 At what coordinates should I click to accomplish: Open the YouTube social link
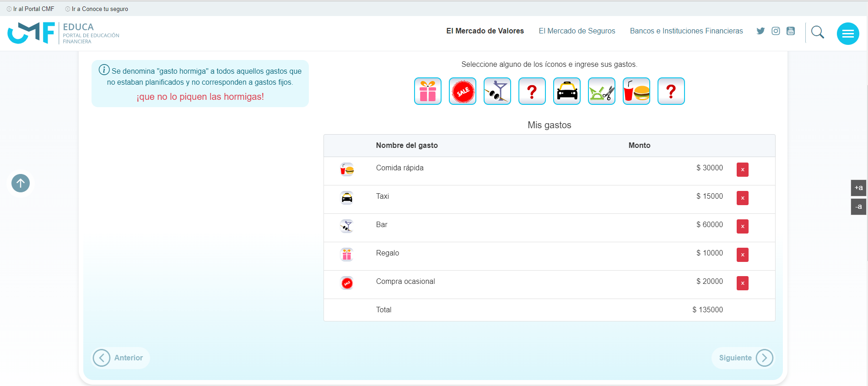[x=791, y=31]
